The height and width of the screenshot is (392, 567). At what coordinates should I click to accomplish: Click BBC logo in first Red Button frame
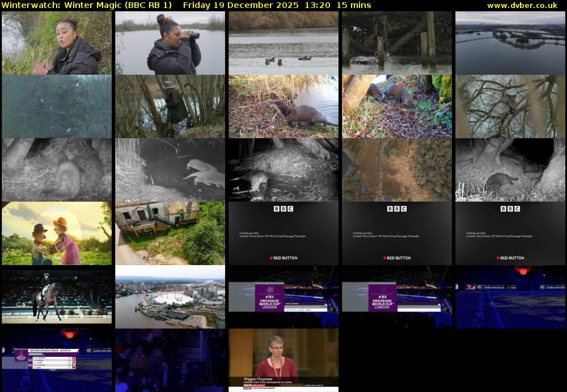pos(283,209)
